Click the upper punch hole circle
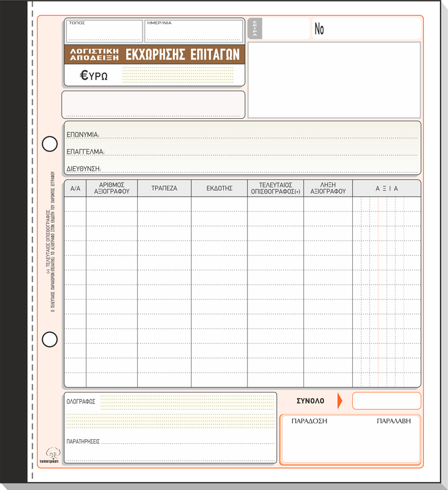 tap(50, 144)
